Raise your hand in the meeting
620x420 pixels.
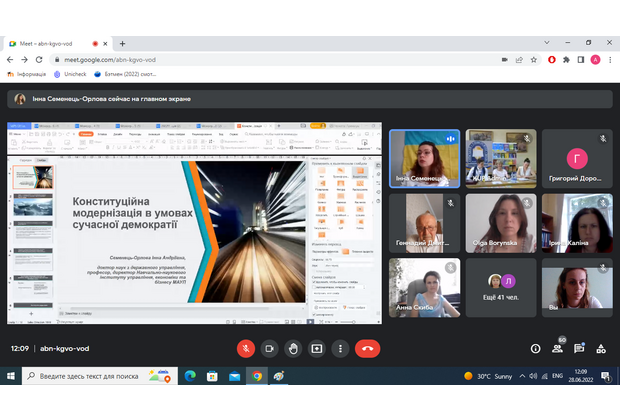(293, 348)
